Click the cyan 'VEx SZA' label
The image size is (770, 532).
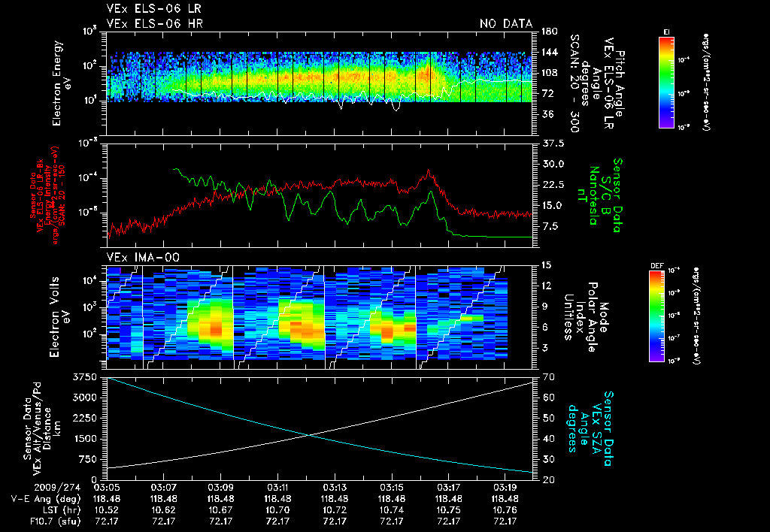(x=597, y=428)
